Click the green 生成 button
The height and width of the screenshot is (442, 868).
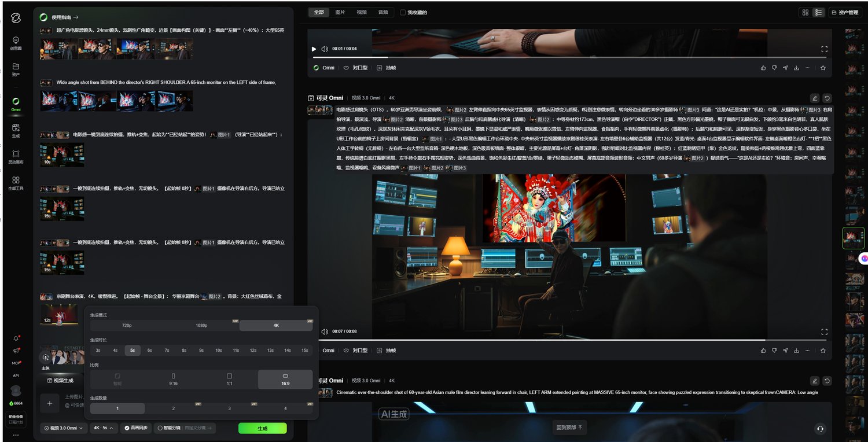point(262,429)
